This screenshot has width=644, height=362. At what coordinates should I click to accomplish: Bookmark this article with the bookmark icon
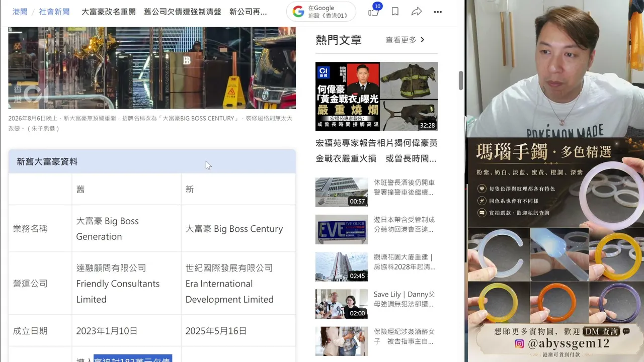coord(395,12)
